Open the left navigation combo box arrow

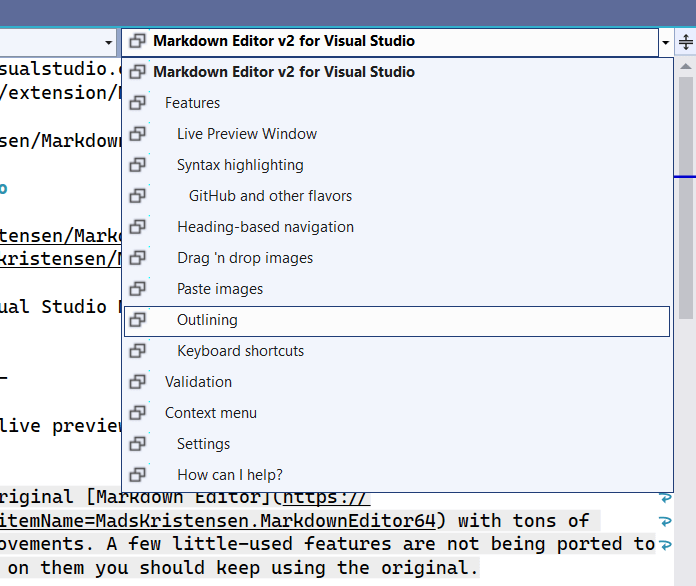point(108,43)
